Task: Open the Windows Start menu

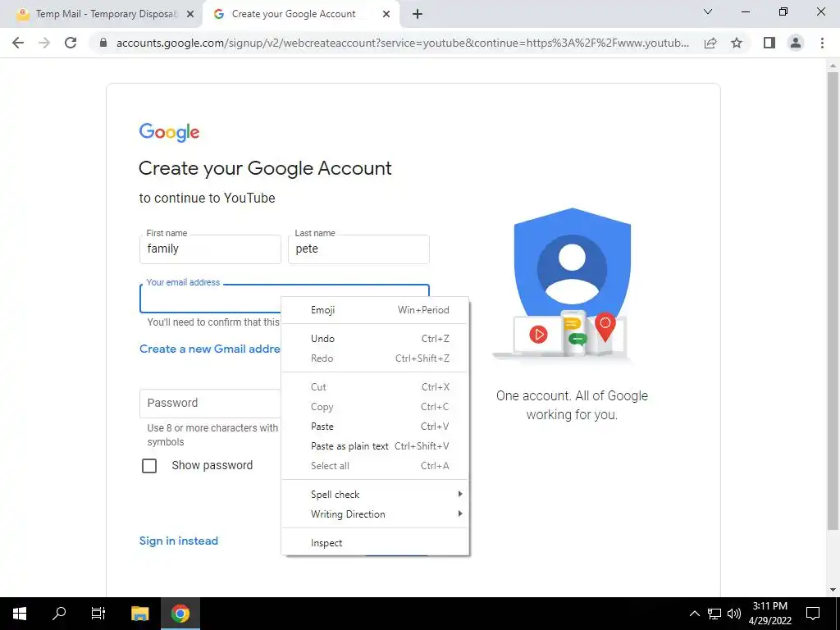Action: click(20, 614)
